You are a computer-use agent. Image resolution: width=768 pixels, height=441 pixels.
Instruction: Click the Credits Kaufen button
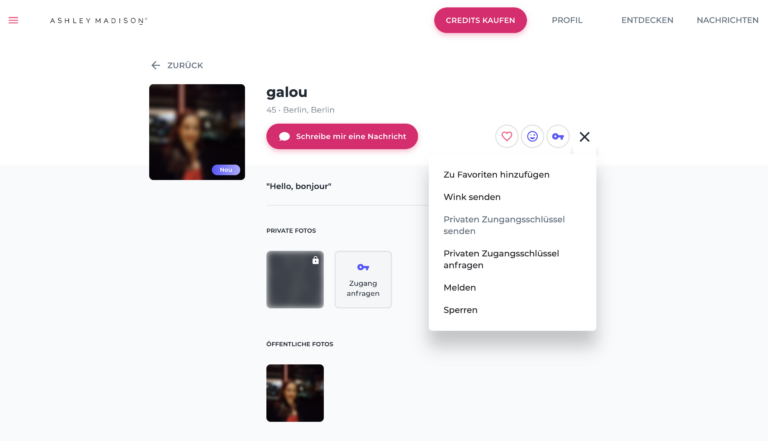coord(480,20)
